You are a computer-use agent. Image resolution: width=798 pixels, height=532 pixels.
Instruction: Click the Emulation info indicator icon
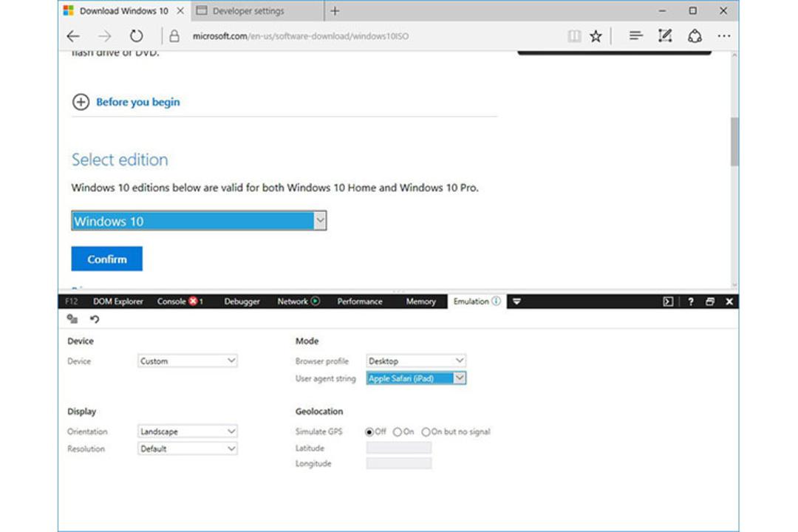click(496, 301)
